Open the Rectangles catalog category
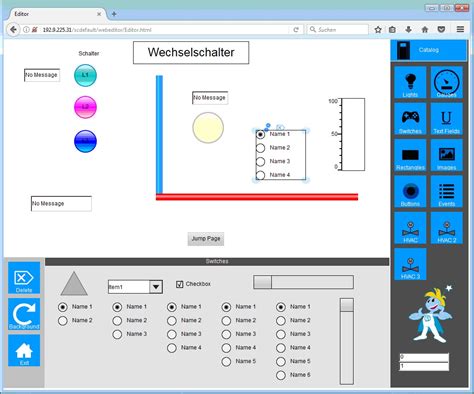Screen dimensions: 474x394 pyautogui.click(x=410, y=155)
